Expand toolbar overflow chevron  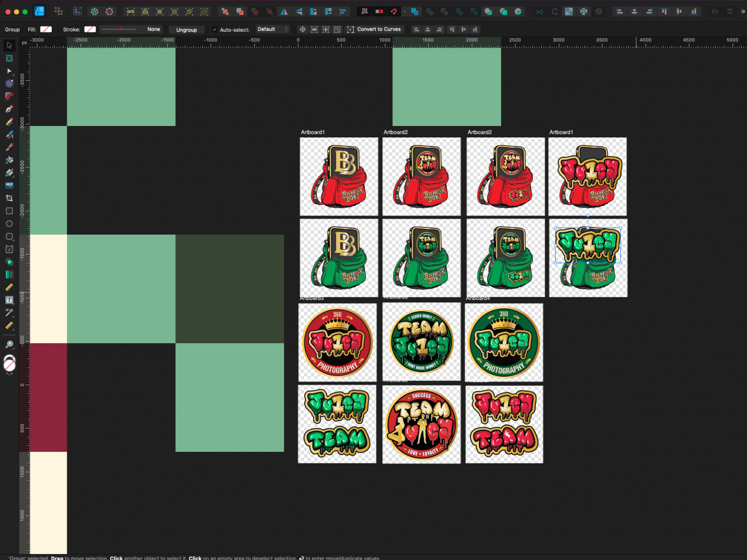[x=743, y=11]
